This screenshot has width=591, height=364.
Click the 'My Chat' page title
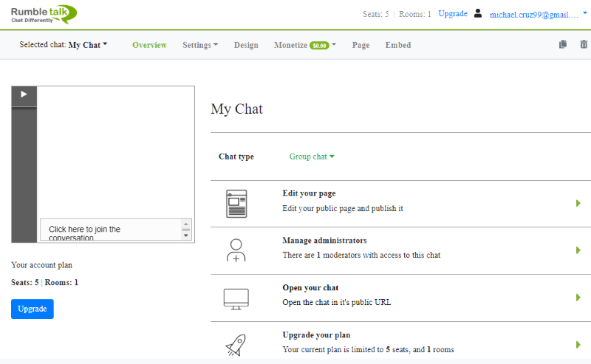pyautogui.click(x=236, y=109)
